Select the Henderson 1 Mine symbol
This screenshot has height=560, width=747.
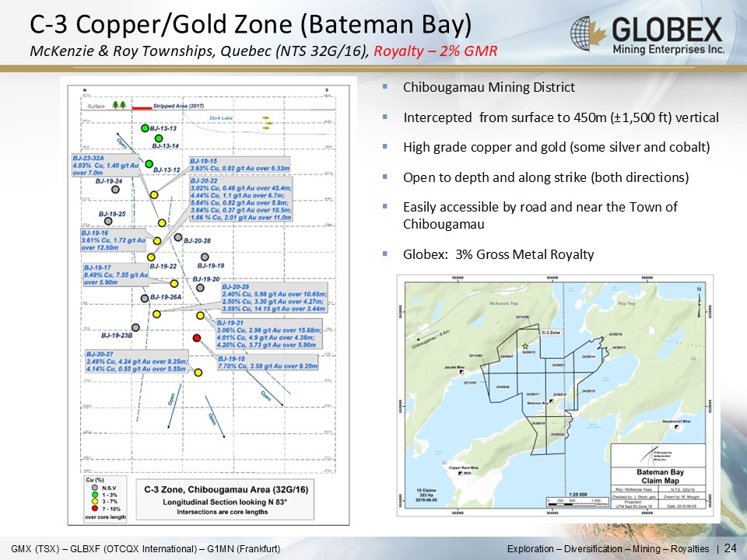pyautogui.click(x=675, y=427)
